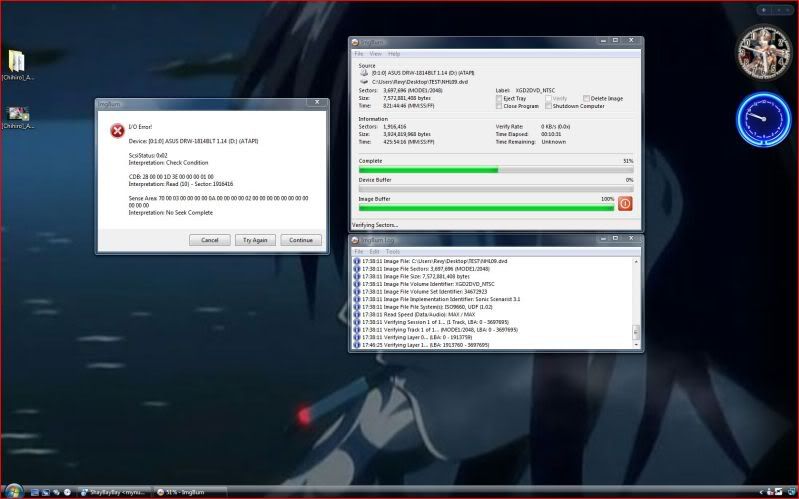Click log scrollbar up arrow
This screenshot has height=499, width=799.
(636, 261)
